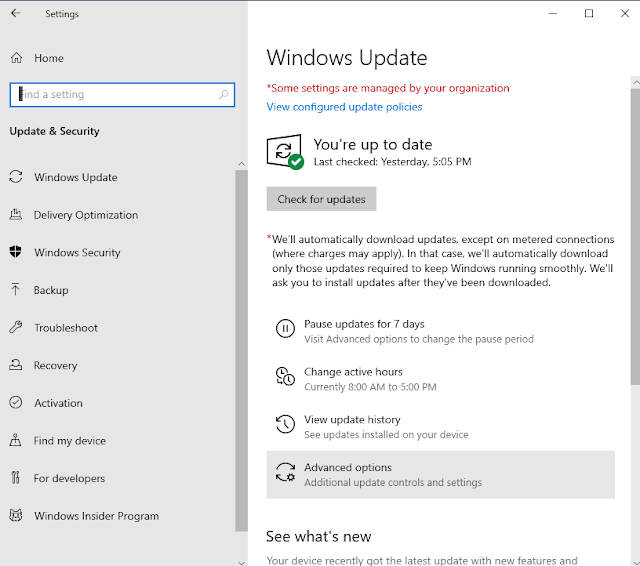The image size is (640, 566).
Task: Click the back arrow icon
Action: [x=16, y=13]
